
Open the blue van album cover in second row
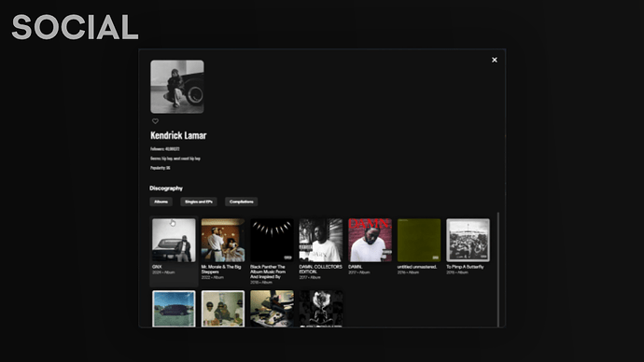point(175,309)
